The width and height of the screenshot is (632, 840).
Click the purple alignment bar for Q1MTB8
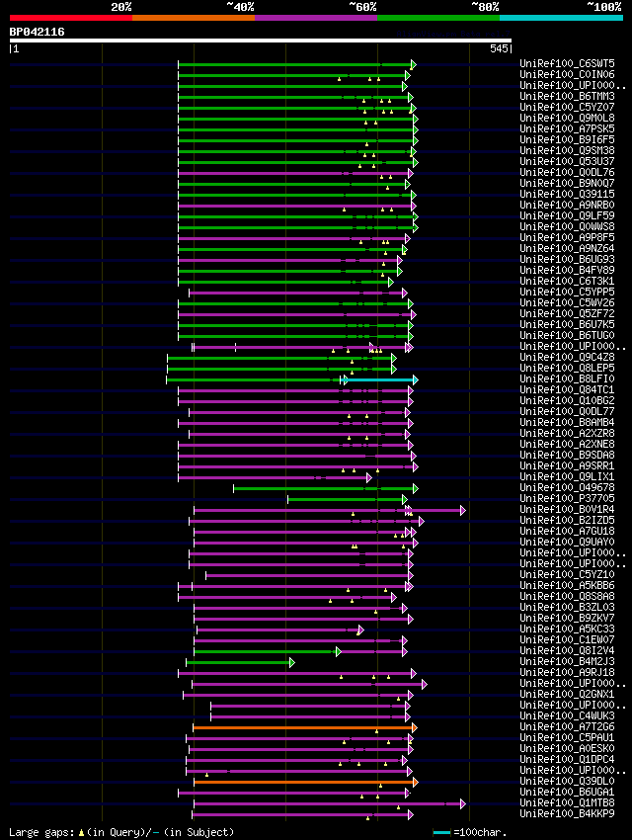(x=328, y=803)
